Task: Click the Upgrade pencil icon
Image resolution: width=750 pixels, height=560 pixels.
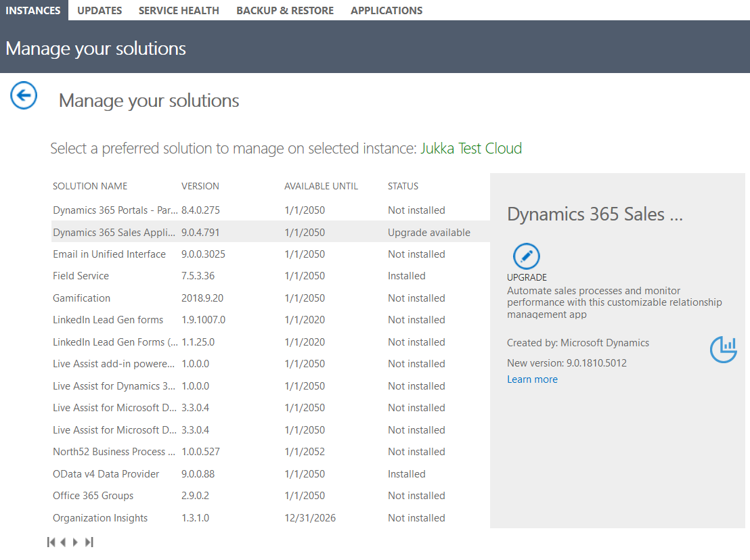Action: pos(526,256)
